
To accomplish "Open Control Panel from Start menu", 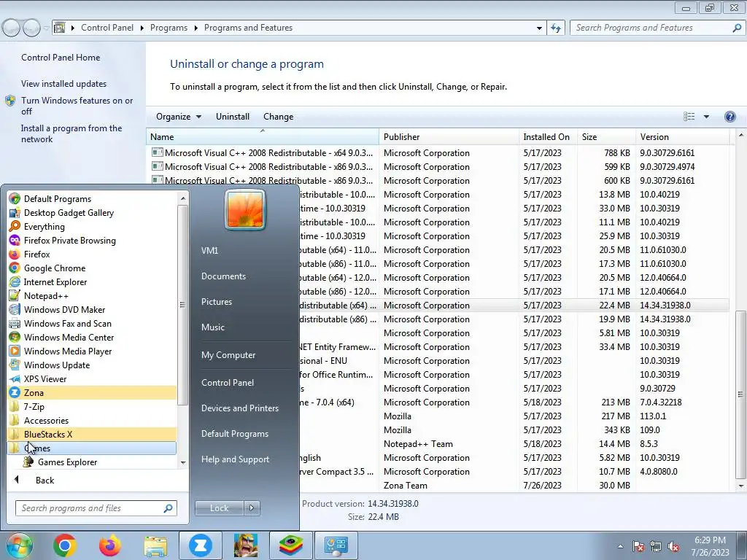I will [228, 383].
